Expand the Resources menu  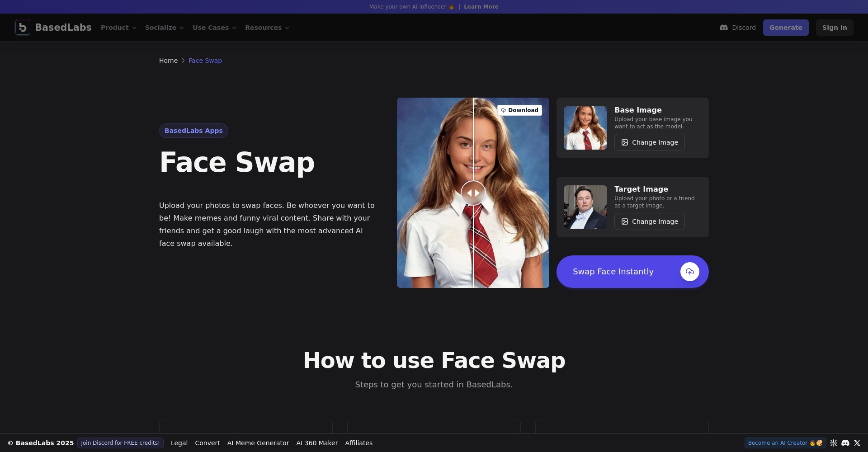coord(267,28)
